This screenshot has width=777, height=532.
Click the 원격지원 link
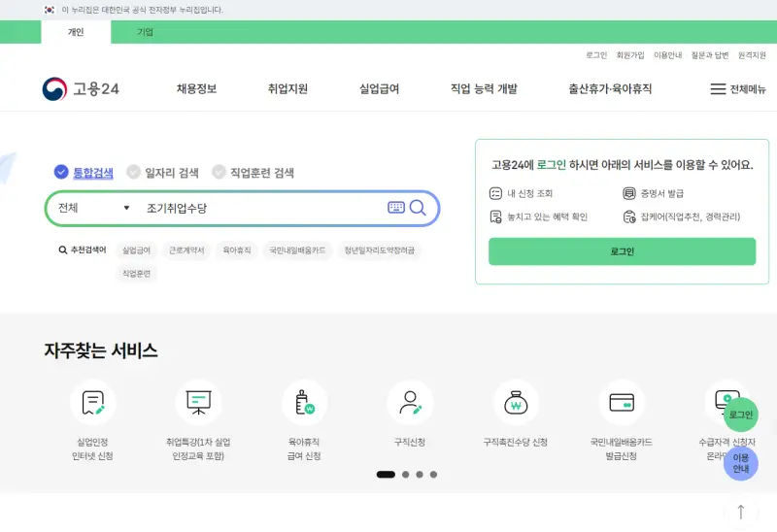click(x=752, y=55)
